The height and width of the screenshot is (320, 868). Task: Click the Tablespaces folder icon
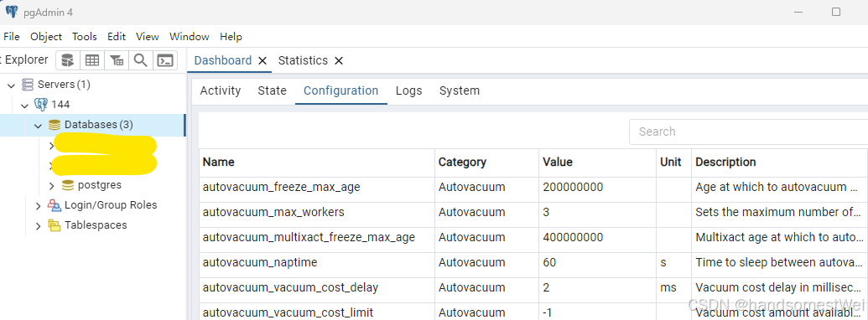55,225
